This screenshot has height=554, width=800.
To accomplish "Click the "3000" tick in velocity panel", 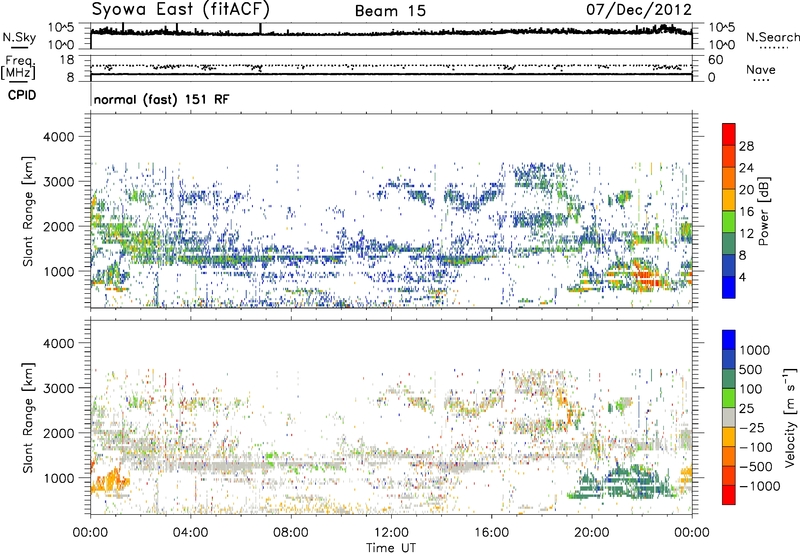I will [59, 388].
